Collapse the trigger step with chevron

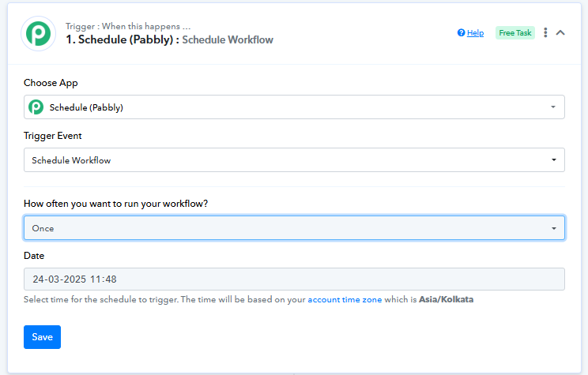[560, 32]
